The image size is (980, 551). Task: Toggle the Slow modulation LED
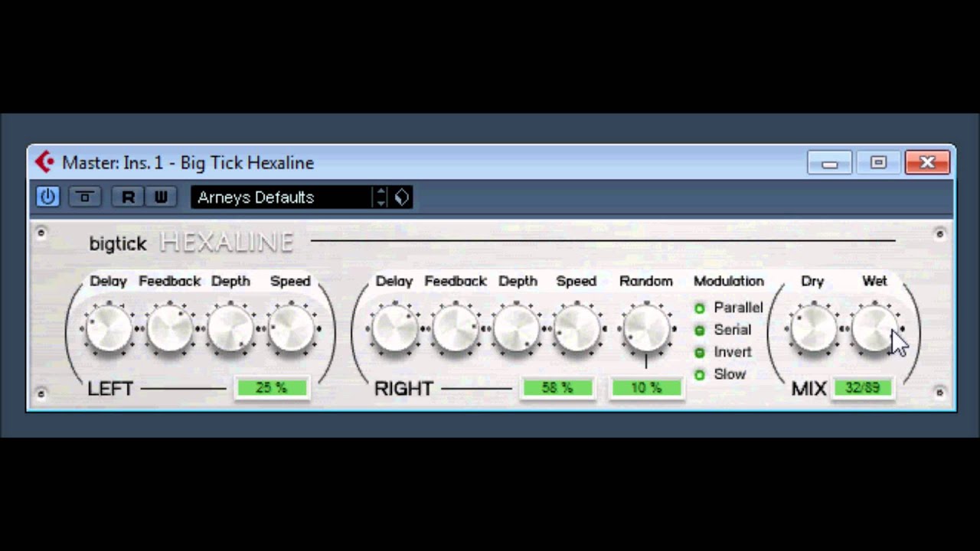tap(699, 374)
